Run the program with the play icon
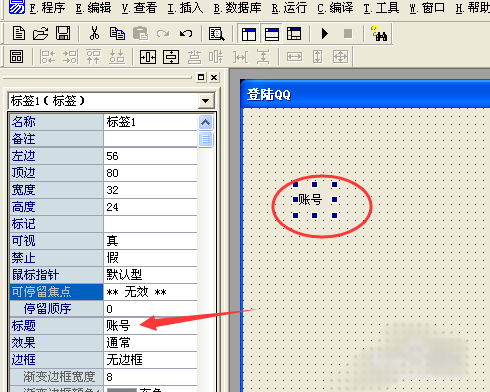 325,34
